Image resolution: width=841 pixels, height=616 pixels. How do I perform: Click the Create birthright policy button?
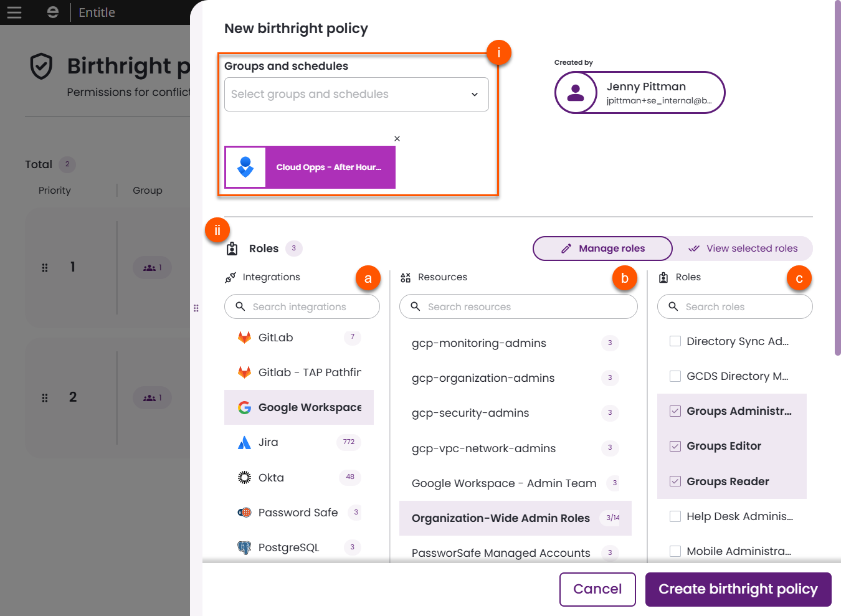pos(738,589)
